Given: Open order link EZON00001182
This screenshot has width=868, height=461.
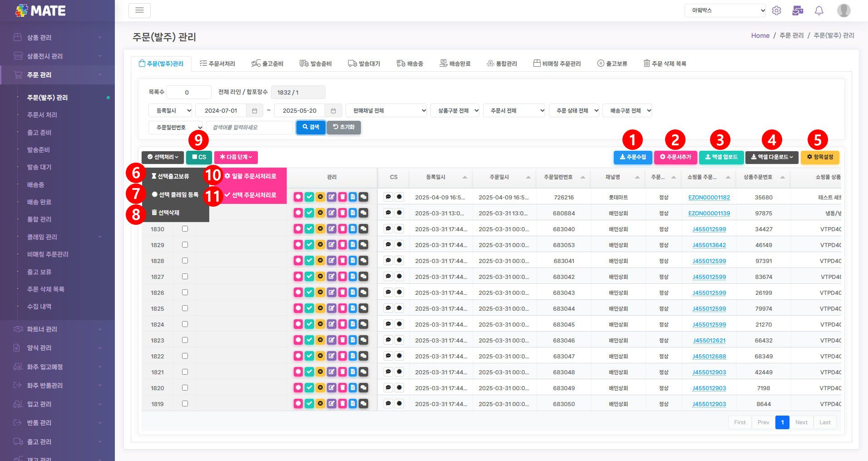Looking at the screenshot, I should [x=709, y=197].
